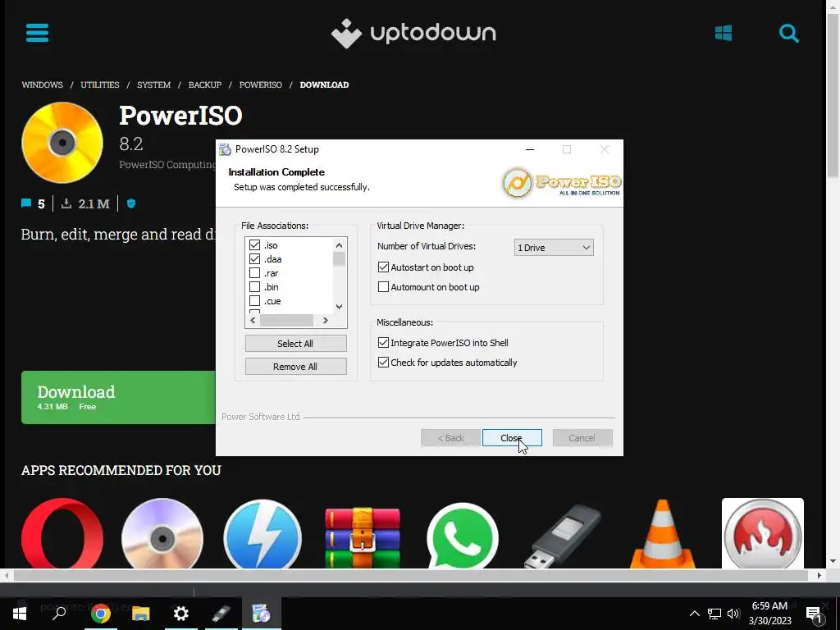The width and height of the screenshot is (840, 630).
Task: Open Settings gear in the taskbar
Action: click(x=181, y=614)
